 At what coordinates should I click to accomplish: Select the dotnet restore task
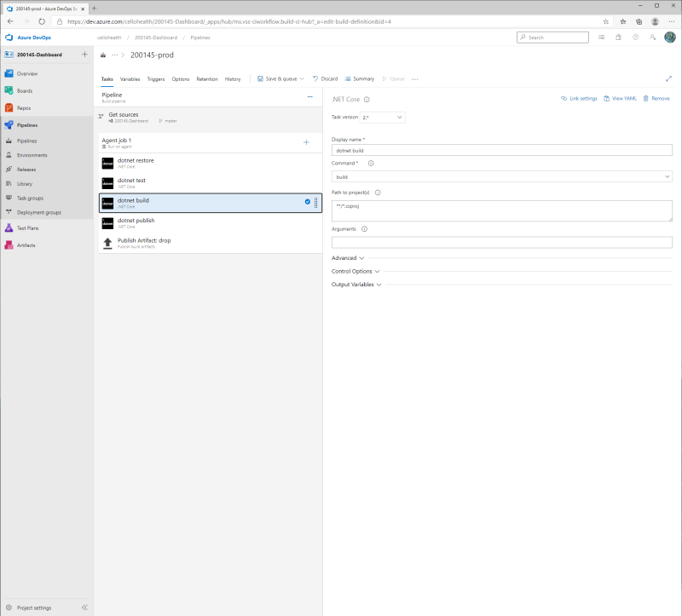211,163
